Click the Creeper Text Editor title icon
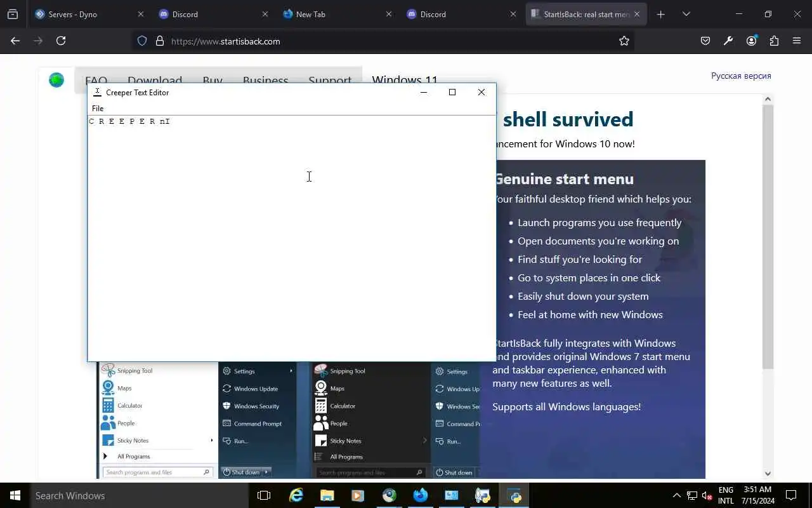 98,92
